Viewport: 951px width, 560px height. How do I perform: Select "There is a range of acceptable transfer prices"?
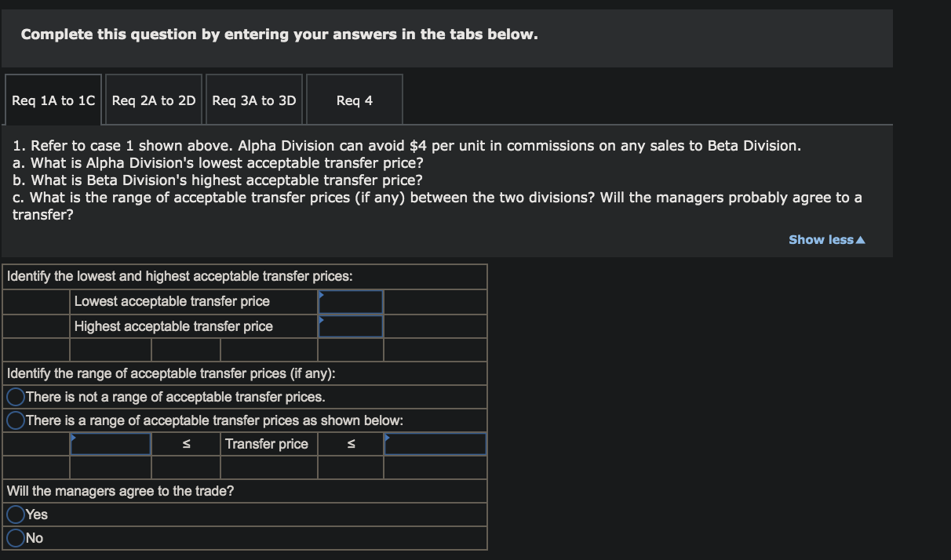coord(14,420)
